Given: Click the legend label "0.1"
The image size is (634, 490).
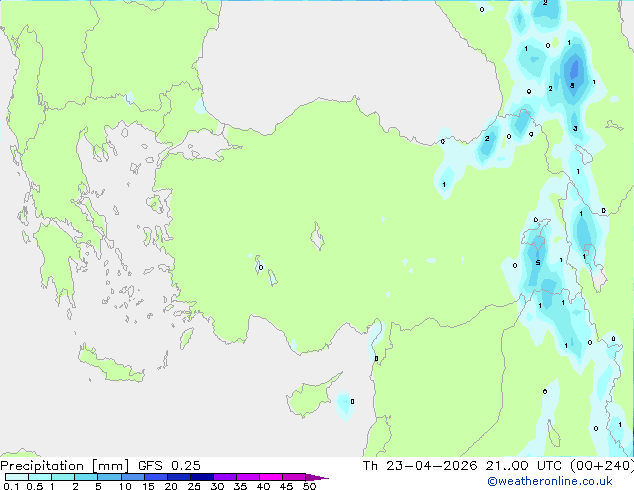Looking at the screenshot, I should click(11, 486).
